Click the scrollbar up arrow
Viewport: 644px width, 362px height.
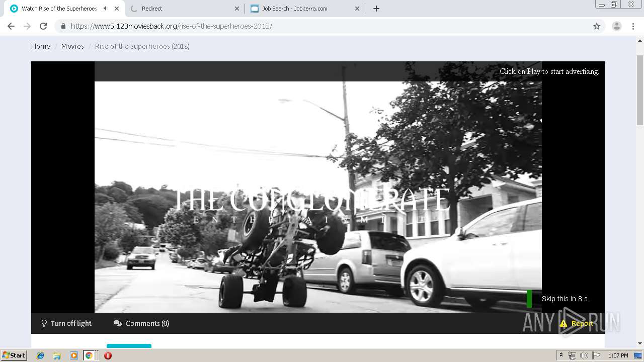(x=640, y=40)
